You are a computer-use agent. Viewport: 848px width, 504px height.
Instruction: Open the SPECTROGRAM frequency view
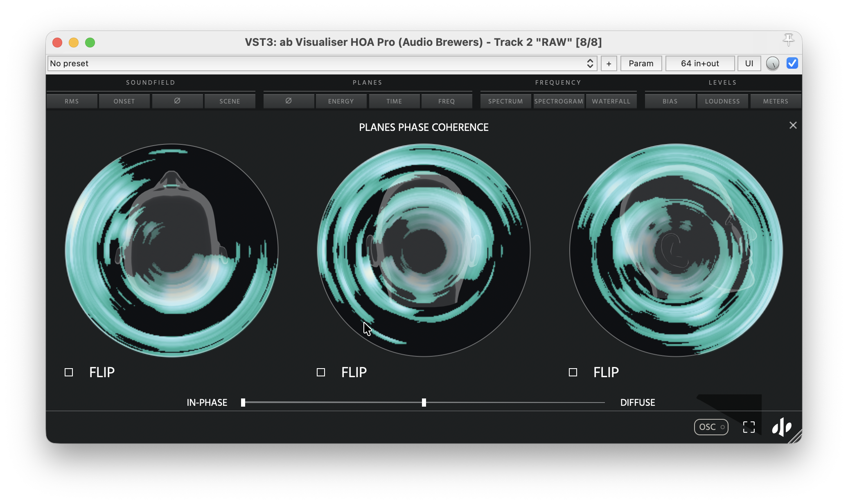pos(559,101)
